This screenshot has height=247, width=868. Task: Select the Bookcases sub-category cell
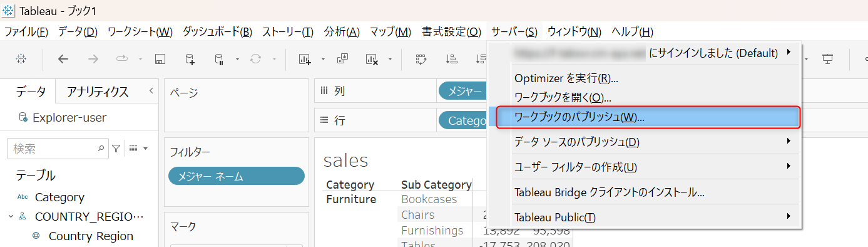429,199
